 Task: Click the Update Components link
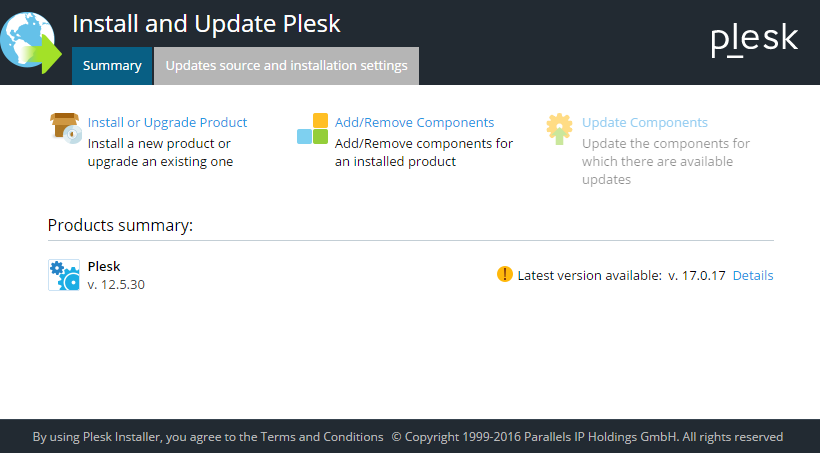(x=644, y=122)
